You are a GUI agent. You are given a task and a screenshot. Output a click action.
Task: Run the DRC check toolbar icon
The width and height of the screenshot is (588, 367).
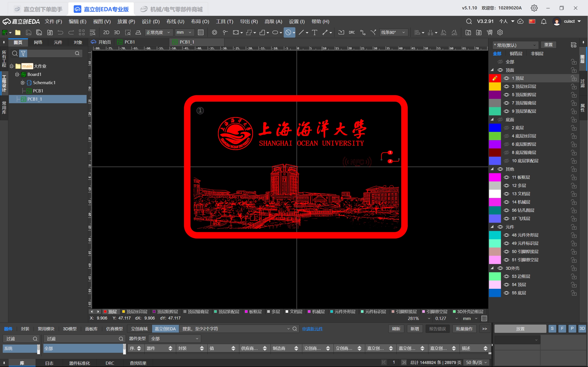[x=352, y=32]
